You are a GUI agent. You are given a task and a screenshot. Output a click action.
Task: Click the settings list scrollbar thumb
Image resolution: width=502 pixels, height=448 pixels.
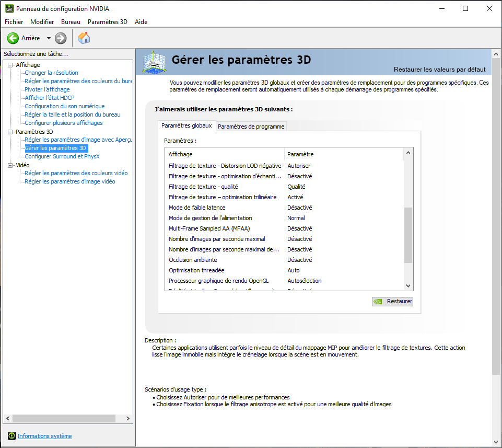[x=408, y=235]
